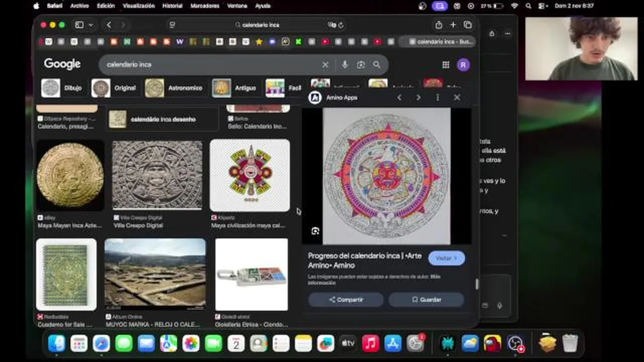The width and height of the screenshot is (644, 362).
Task: Open the Apple menu
Action: tap(36, 6)
